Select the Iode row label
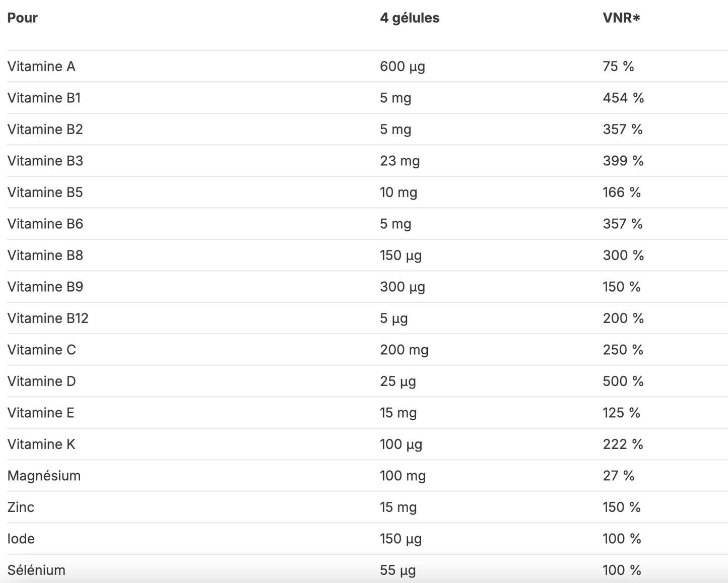Viewport: 728px width, 583px height. [x=21, y=539]
